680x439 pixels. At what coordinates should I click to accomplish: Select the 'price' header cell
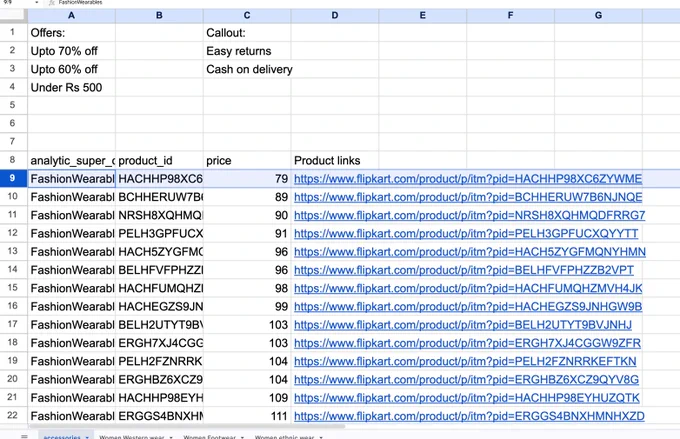coord(247,160)
